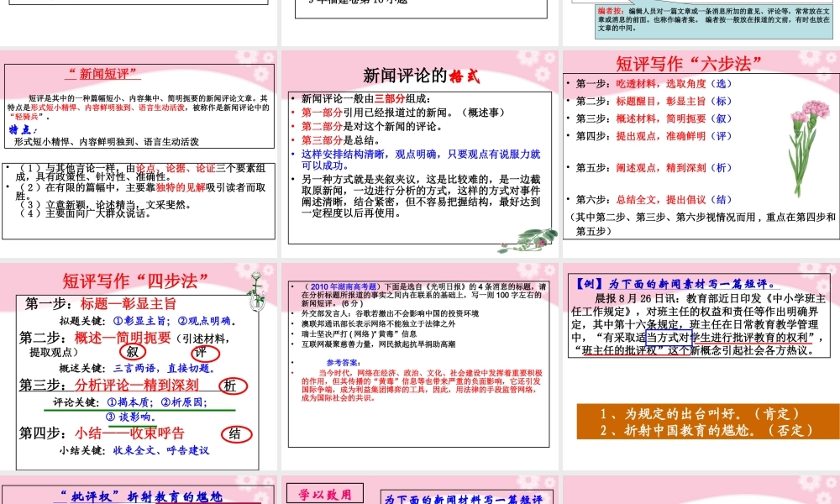The width and height of the screenshot is (840, 504).
Task: Select the “批评权”折射教育的尴尬 slide at the bottom
Action: coord(139,490)
